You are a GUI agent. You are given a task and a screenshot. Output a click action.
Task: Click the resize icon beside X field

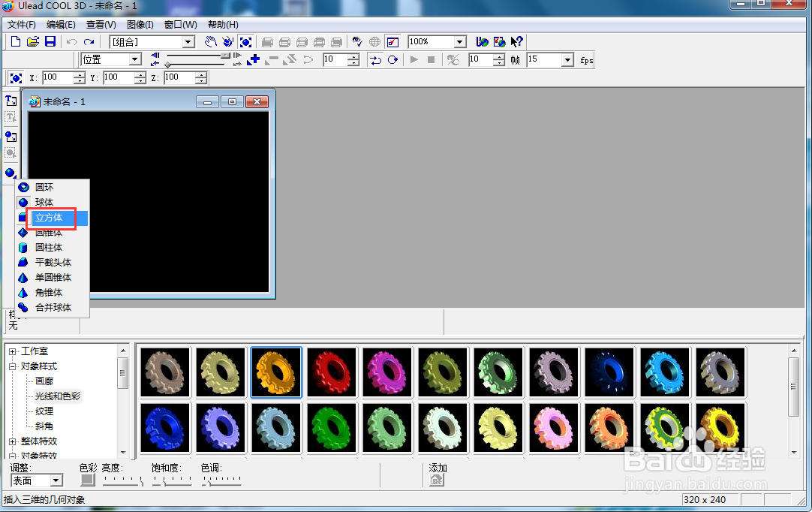16,78
